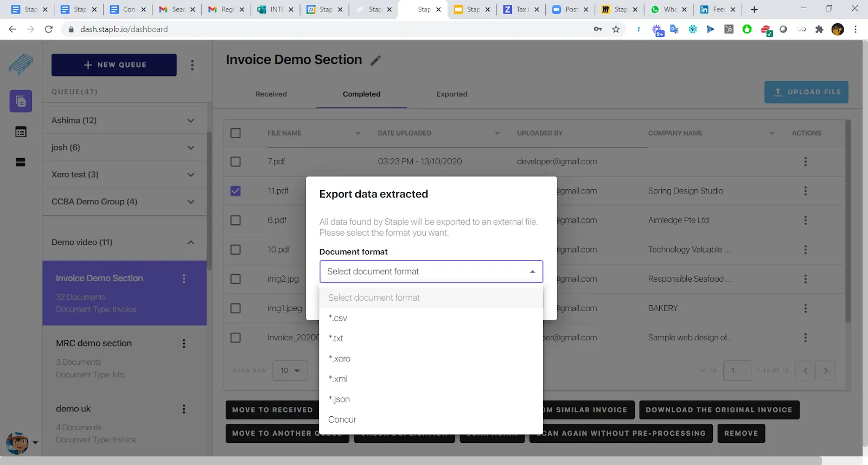The width and height of the screenshot is (868, 465).
Task: Open the row actions menu for Spring Design Studio
Action: [x=805, y=191]
